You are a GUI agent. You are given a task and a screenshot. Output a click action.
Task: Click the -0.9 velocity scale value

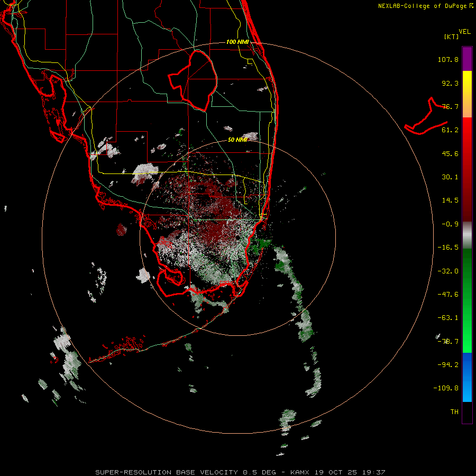450,224
